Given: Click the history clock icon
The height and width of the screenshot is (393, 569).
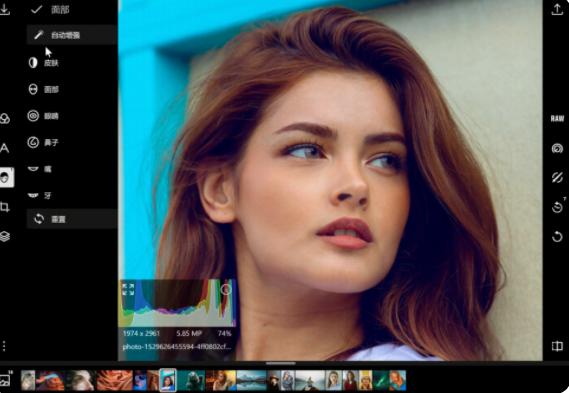Looking at the screenshot, I should (557, 207).
